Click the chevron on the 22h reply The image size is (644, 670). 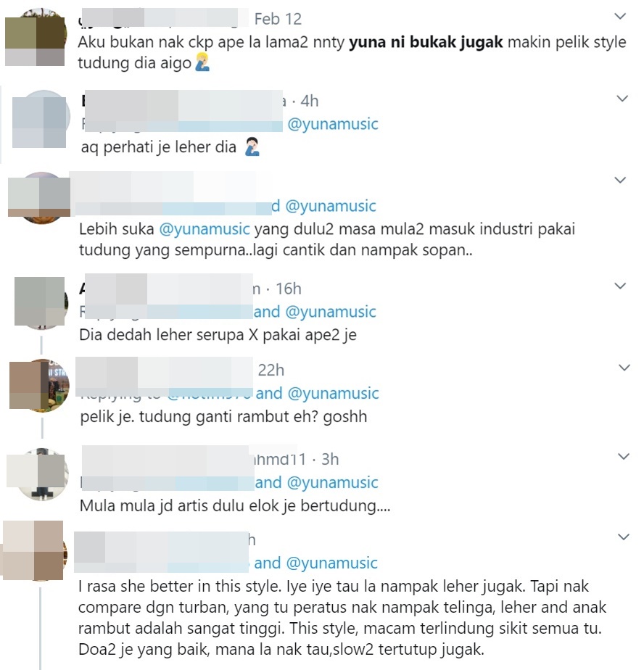624,368
